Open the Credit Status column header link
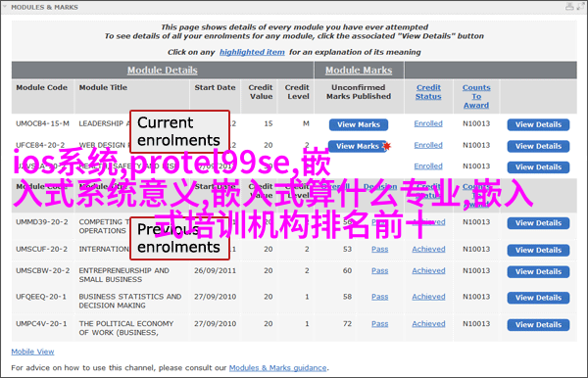 428,92
